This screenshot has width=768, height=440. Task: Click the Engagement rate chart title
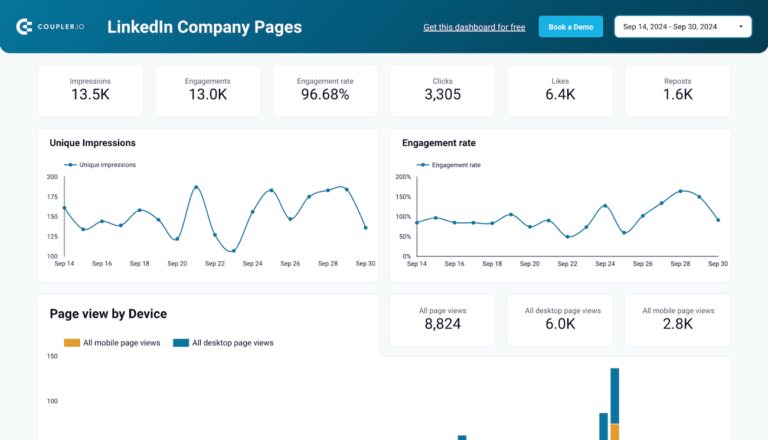pyautogui.click(x=439, y=143)
